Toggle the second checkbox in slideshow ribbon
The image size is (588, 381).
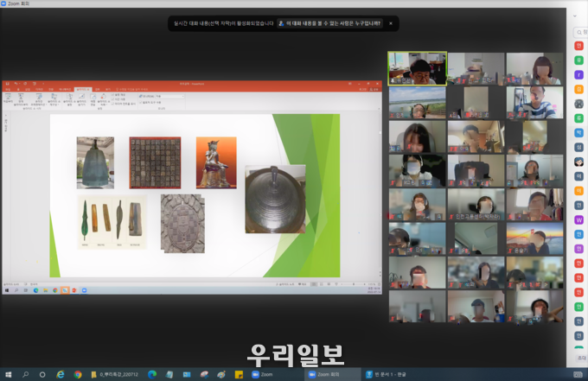113,98
